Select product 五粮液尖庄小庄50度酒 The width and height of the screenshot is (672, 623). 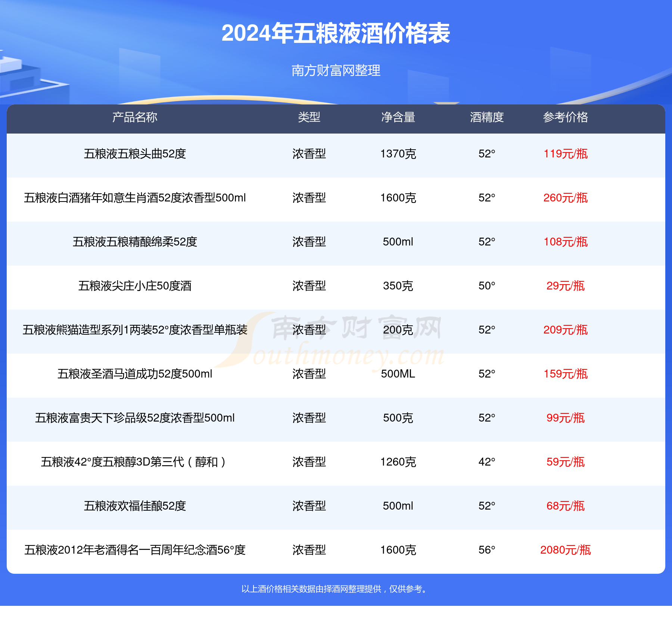pyautogui.click(x=135, y=286)
